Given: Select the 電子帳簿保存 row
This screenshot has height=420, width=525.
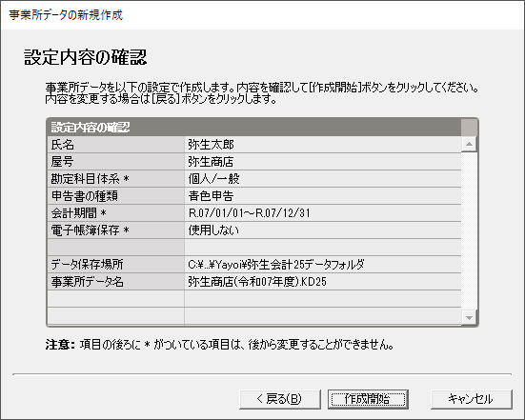Looking at the screenshot, I should 254,230.
